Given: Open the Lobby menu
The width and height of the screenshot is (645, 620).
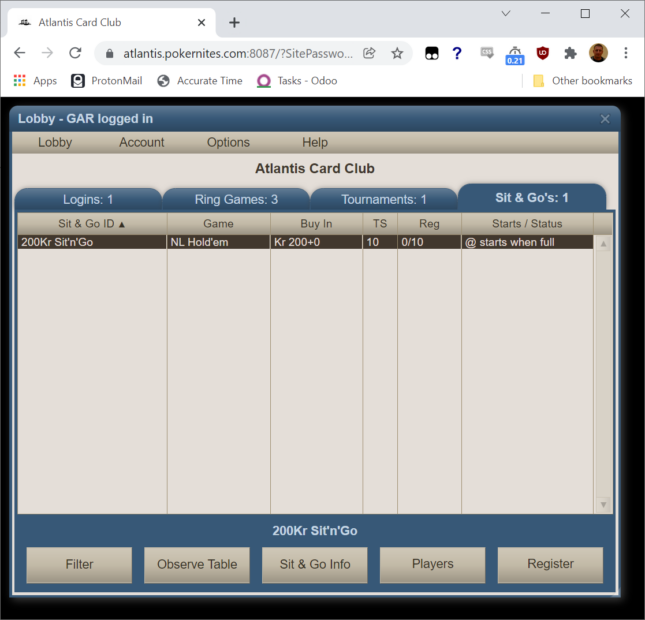Looking at the screenshot, I should pos(55,143).
